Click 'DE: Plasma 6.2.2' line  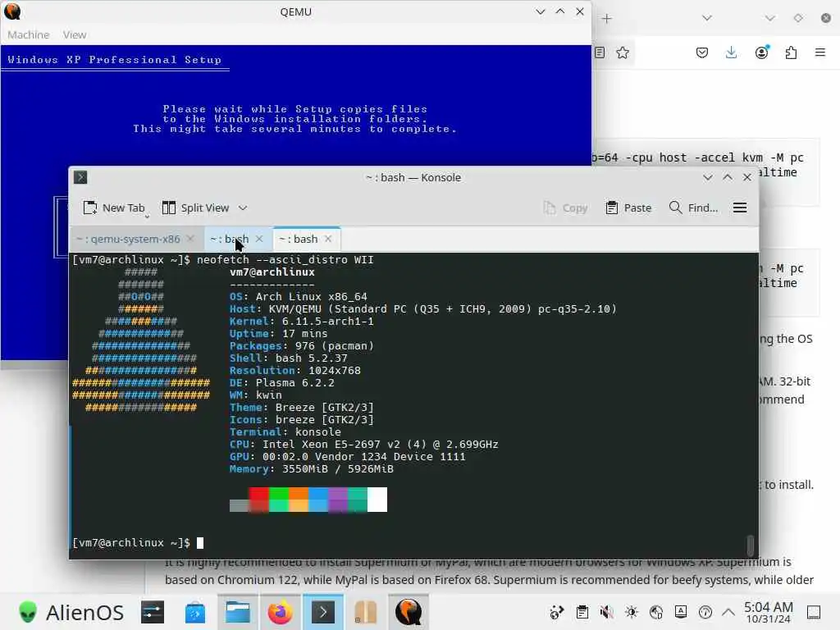282,383
